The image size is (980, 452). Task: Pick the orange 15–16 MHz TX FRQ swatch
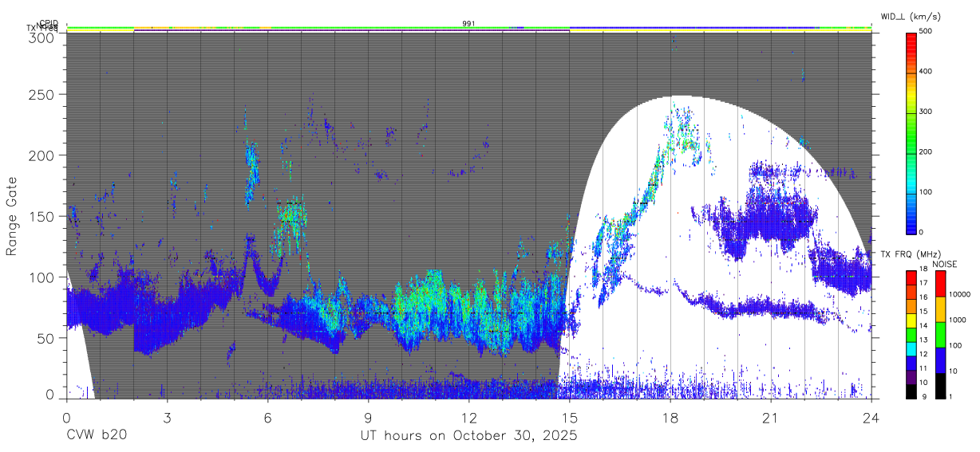click(911, 305)
